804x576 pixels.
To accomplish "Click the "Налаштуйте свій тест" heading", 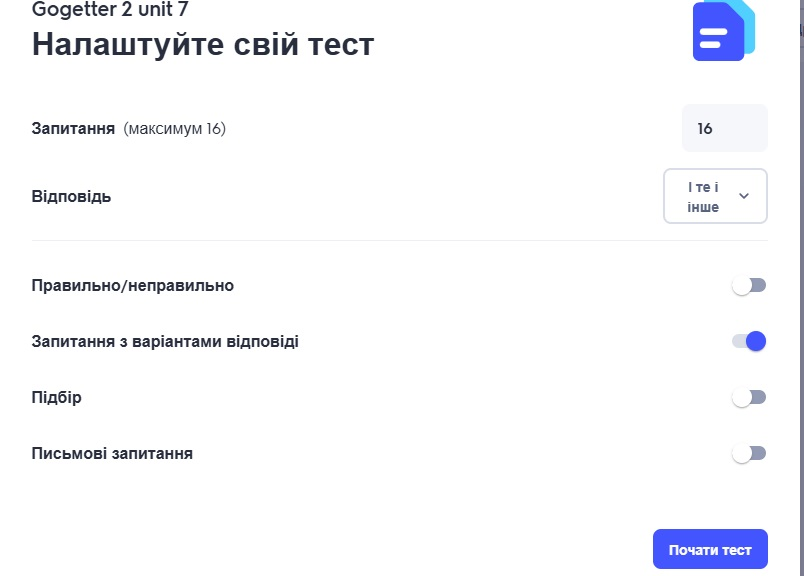I will (x=203, y=45).
